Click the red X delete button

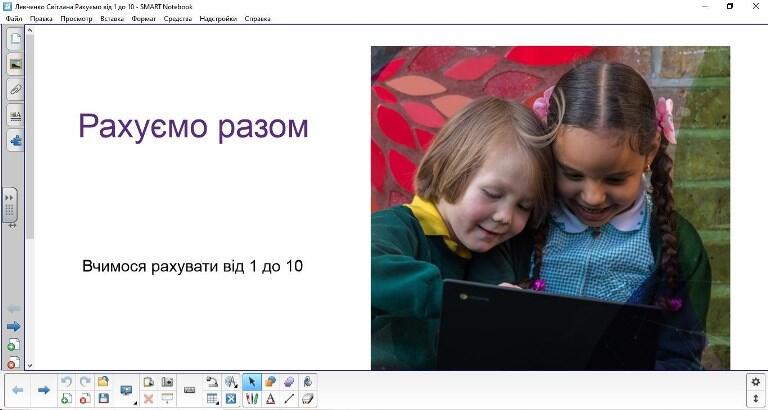click(148, 399)
